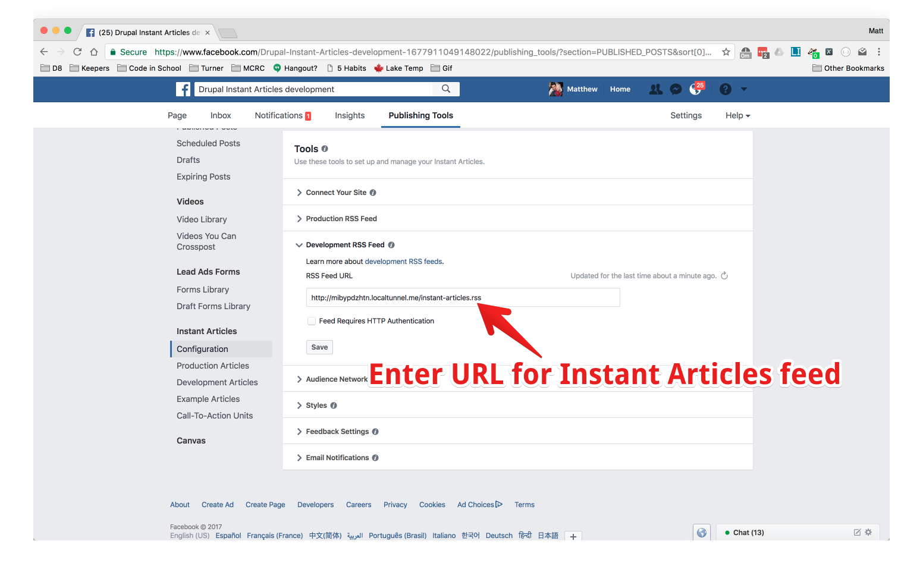
Task: Open notifications globe showing 25 alerts
Action: pyautogui.click(x=696, y=89)
